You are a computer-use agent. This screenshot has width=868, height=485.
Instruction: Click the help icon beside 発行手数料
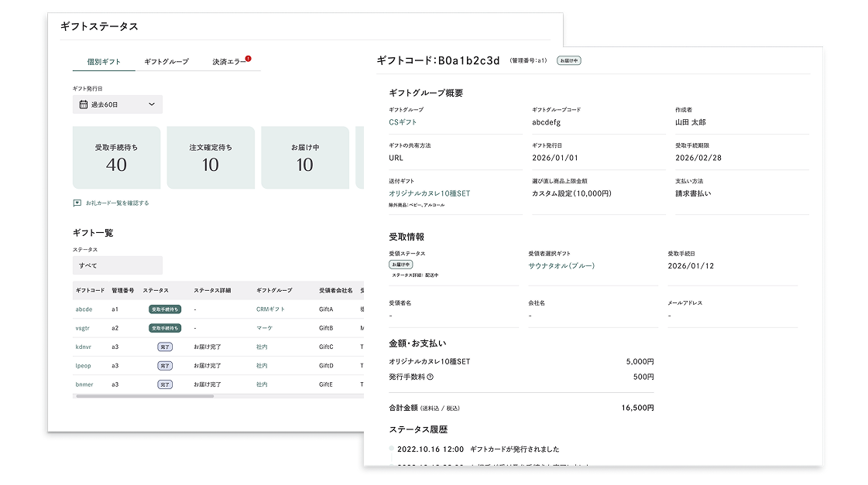coord(430,377)
